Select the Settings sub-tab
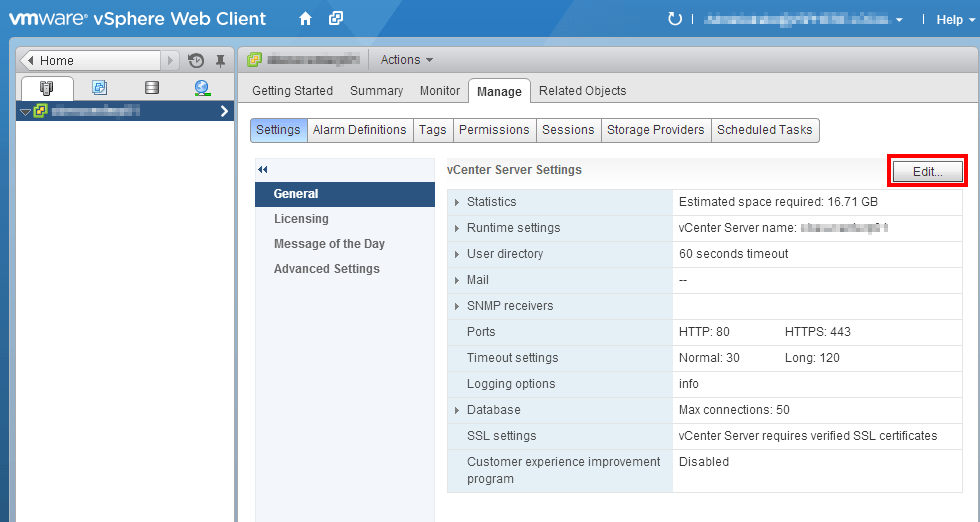Image resolution: width=980 pixels, height=522 pixels. (x=278, y=130)
